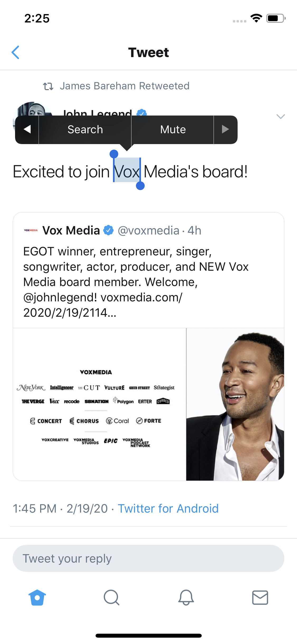This screenshot has width=297, height=644.
Task: Tap the back arrow in the header
Action: click(16, 52)
